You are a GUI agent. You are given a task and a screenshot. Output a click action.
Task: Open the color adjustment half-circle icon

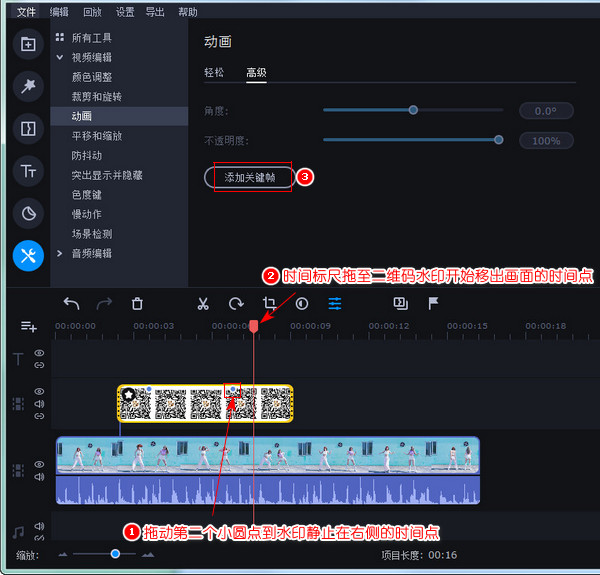(302, 304)
